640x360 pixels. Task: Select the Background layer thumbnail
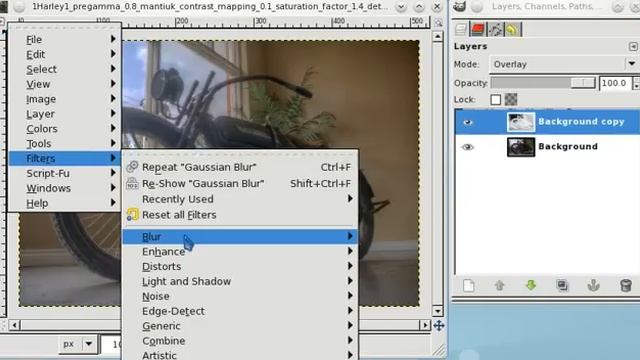(521, 147)
